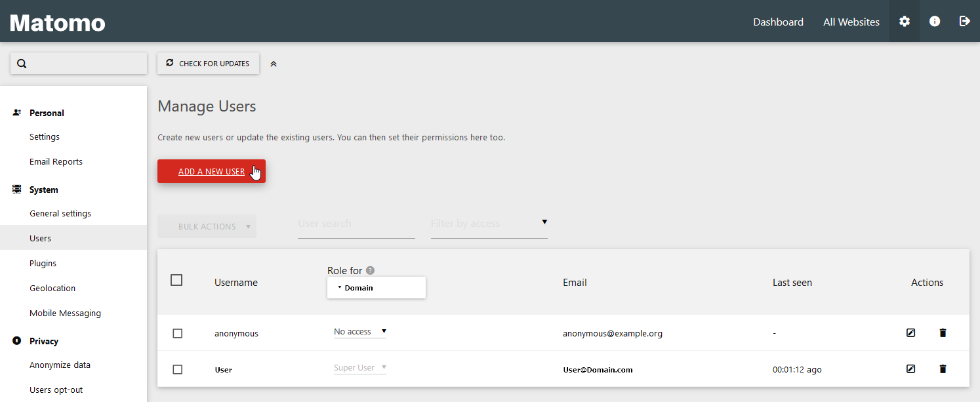The image size is (980, 402).
Task: Click the Manage Users heading
Action: pyautogui.click(x=207, y=106)
